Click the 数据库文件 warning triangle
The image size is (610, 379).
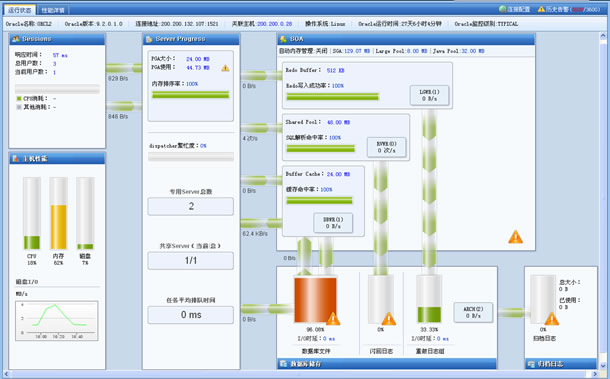tap(333, 319)
